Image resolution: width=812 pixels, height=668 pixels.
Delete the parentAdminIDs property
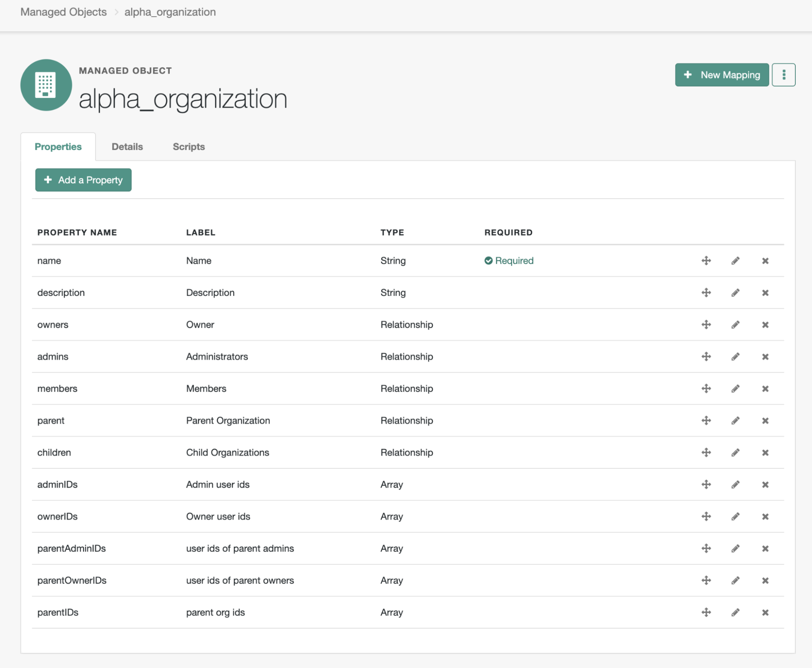tap(765, 549)
